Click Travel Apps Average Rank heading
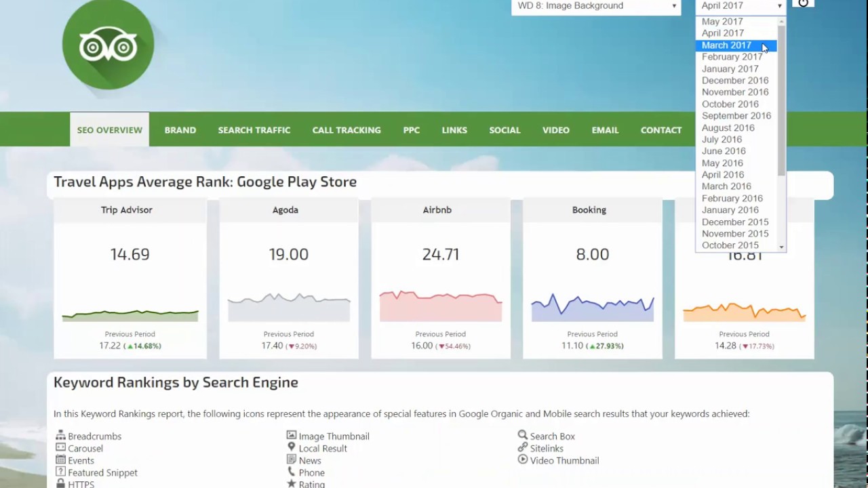 (205, 182)
